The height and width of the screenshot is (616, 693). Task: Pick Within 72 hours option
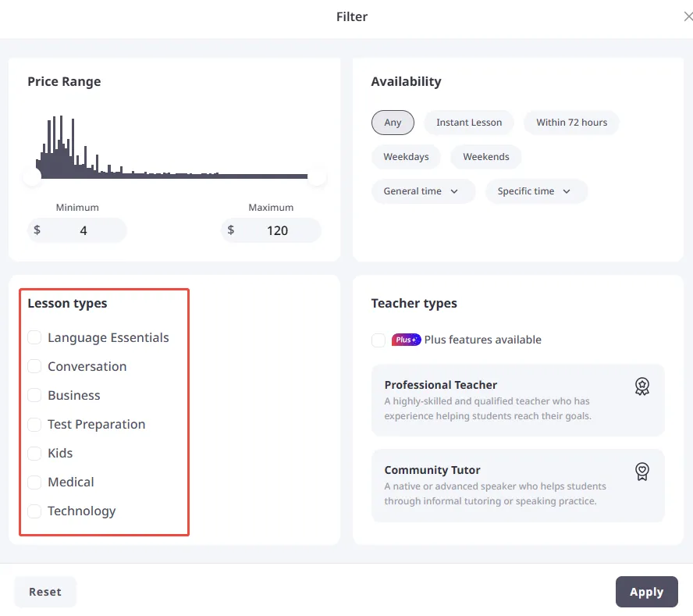click(x=571, y=123)
